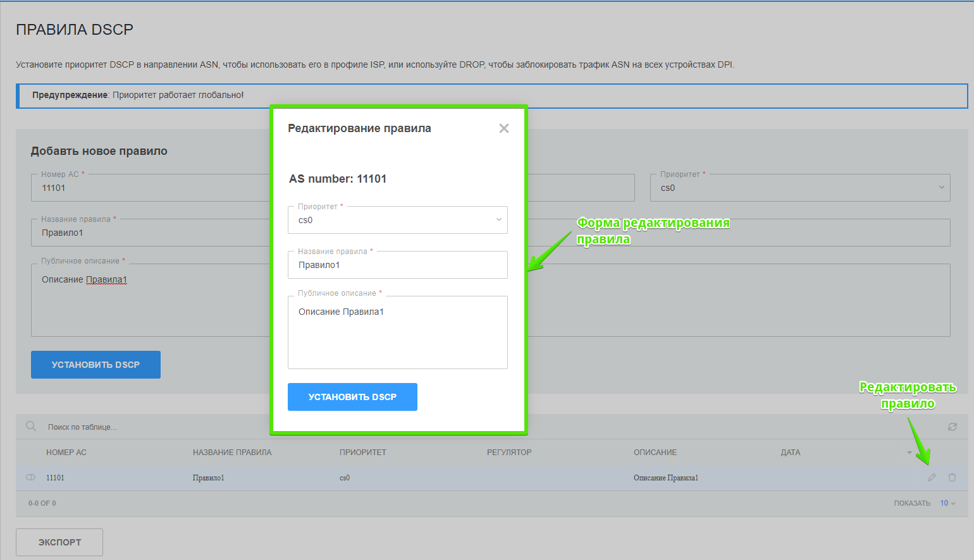
Task: Click the table refresh icon
Action: [952, 427]
